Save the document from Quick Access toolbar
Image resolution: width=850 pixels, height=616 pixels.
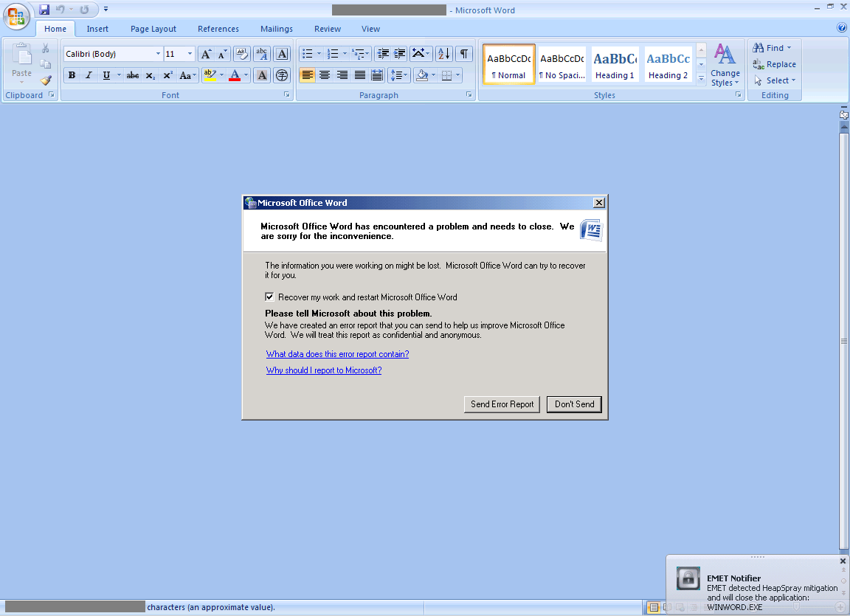click(x=44, y=9)
